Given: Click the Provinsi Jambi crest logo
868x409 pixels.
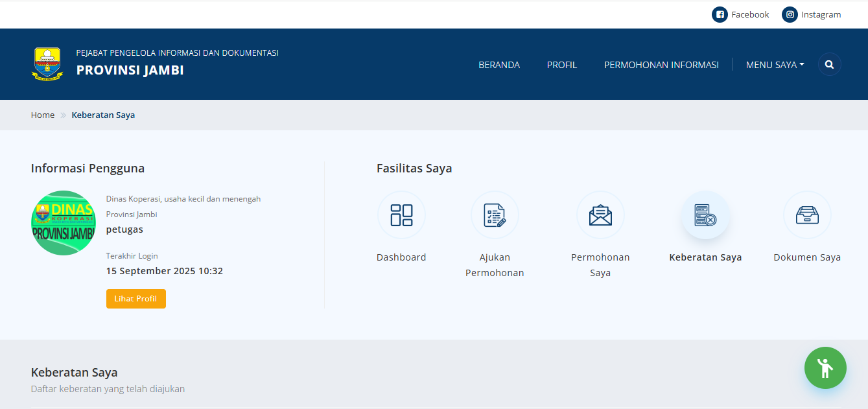Looking at the screenshot, I should click(x=47, y=64).
